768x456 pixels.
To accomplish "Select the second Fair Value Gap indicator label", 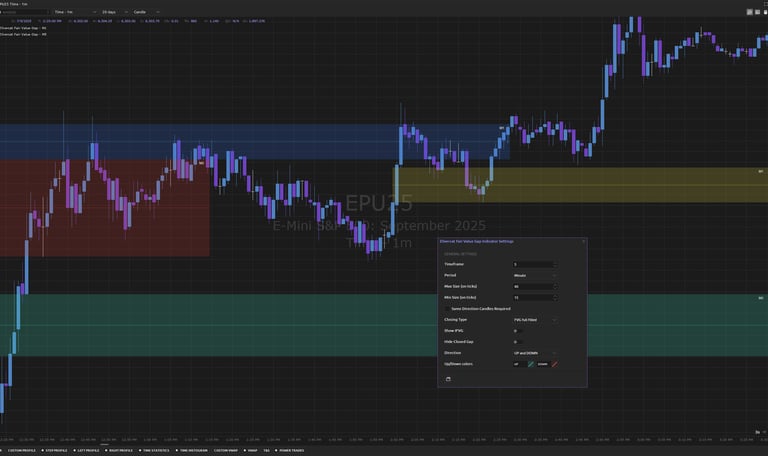I will pyautogui.click(x=24, y=35).
